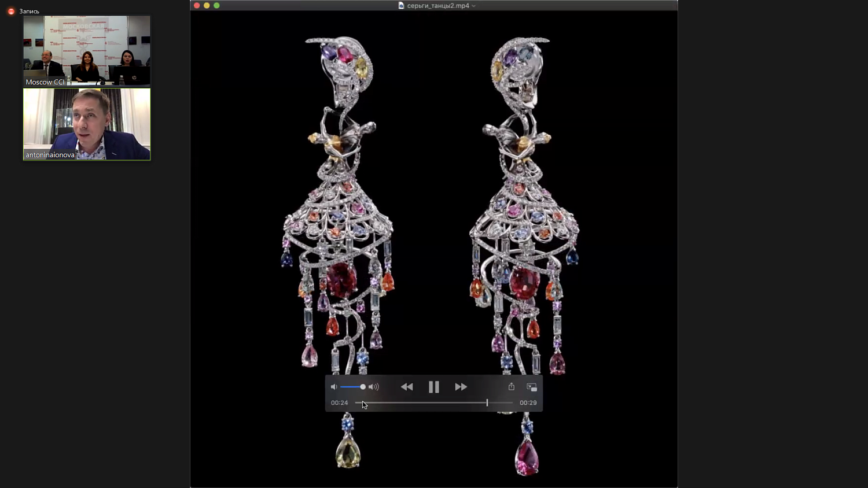Image resolution: width=868 pixels, height=488 pixels.
Task: Set volume to maximum via loud speaker icon
Action: pos(374,387)
